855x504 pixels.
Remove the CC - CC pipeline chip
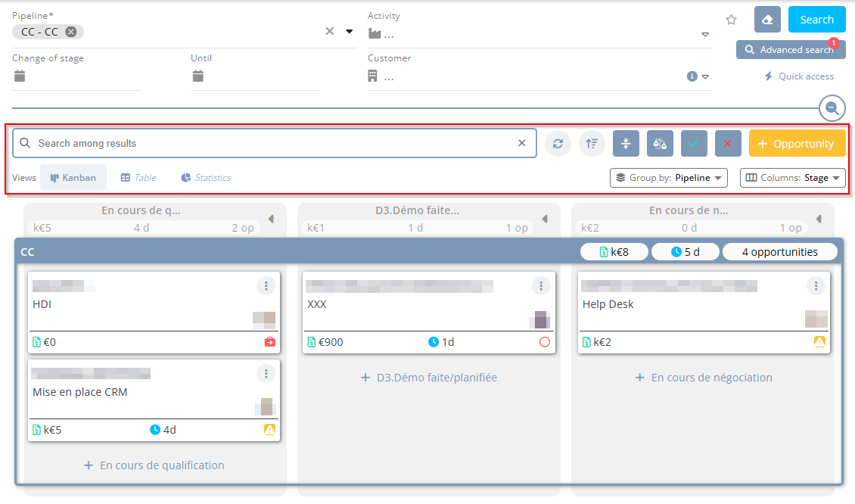[x=70, y=32]
